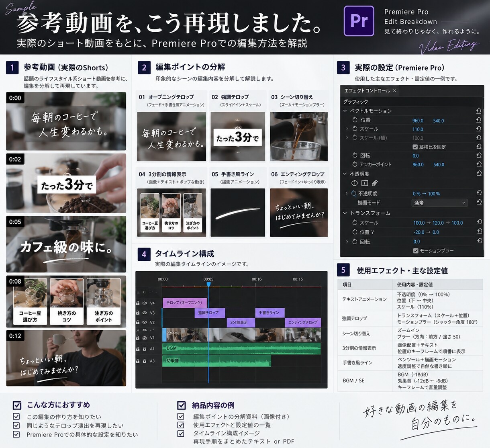Expand the 不透明度 0% → 100% property
The image size is (490, 448).
(x=347, y=193)
